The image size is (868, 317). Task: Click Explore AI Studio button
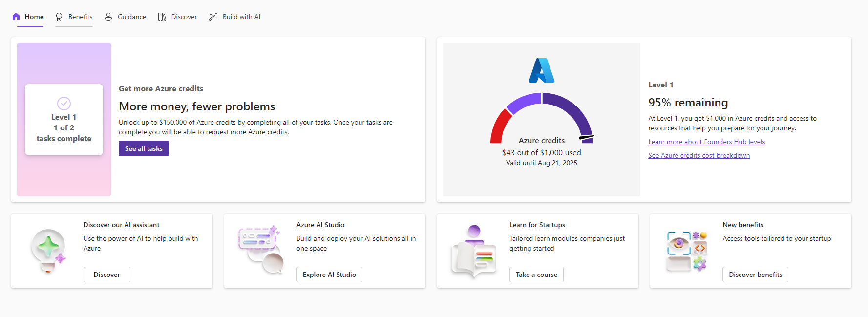point(329,275)
